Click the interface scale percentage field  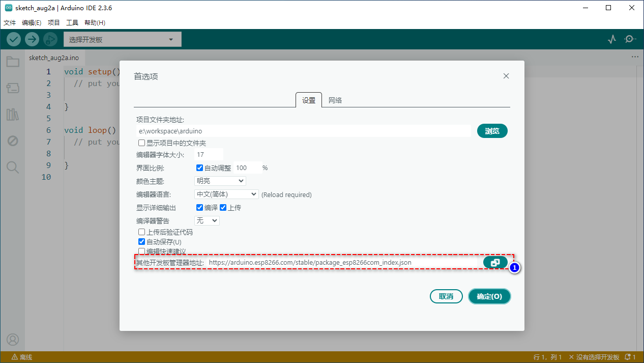[x=248, y=167]
